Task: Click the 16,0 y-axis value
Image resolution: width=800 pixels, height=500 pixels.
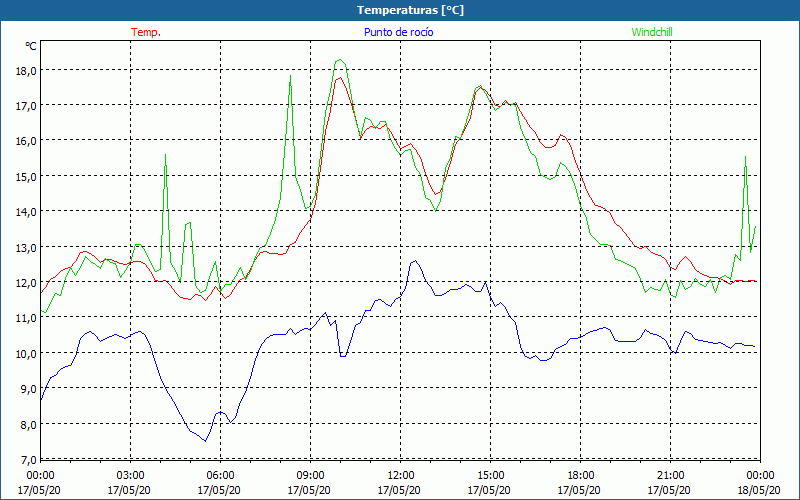Action: [26, 141]
